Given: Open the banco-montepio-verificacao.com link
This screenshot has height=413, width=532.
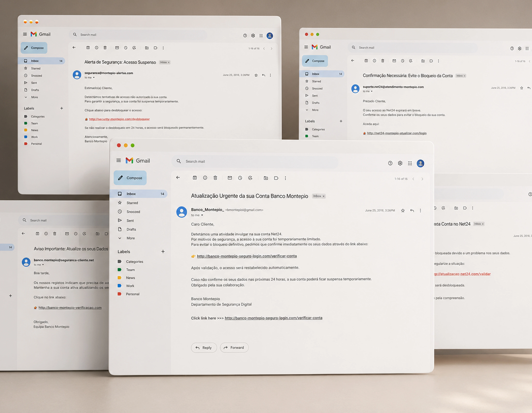Looking at the screenshot, I should tap(70, 308).
